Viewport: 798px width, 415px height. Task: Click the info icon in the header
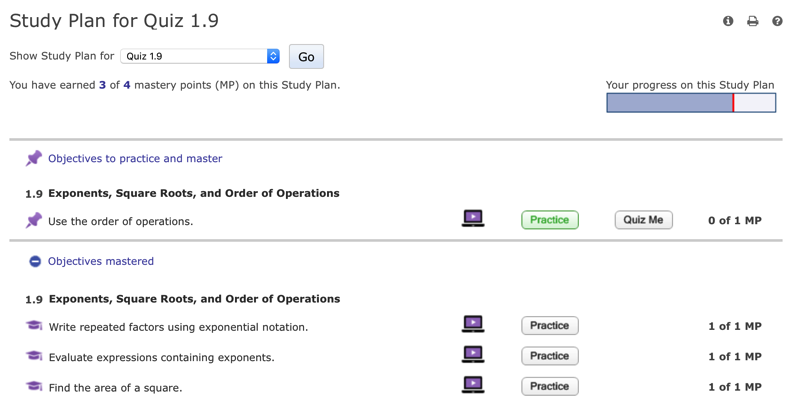point(728,21)
